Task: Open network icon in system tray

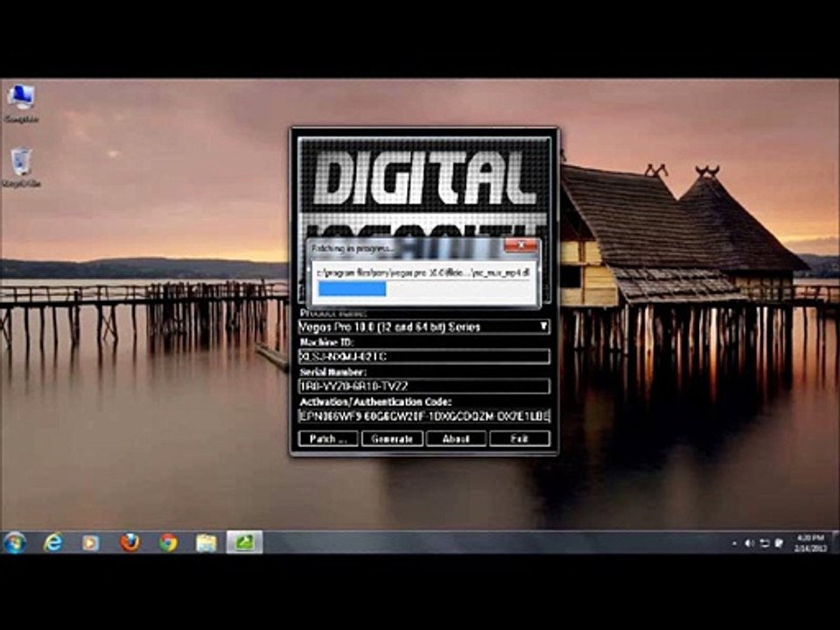Action: tap(765, 543)
